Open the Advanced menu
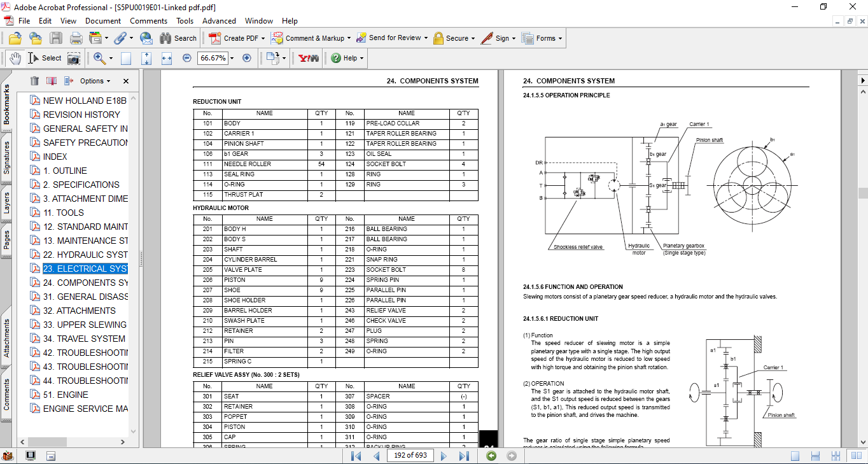 click(x=219, y=21)
